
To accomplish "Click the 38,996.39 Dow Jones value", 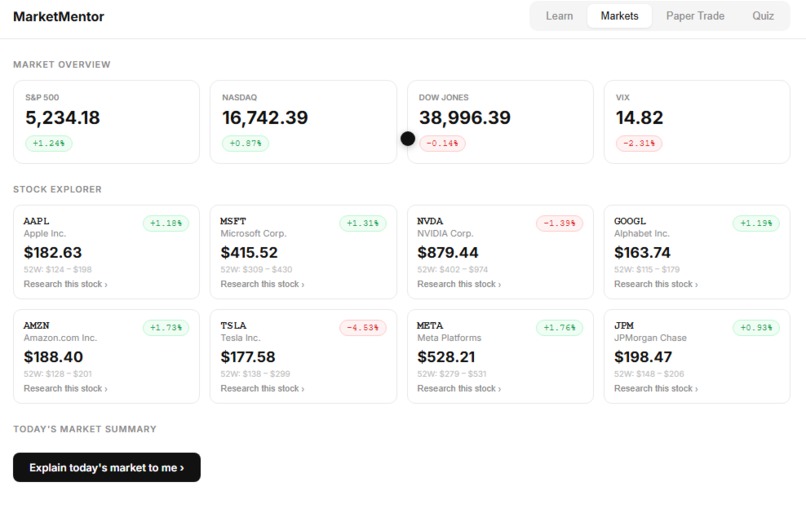I will (x=465, y=118).
